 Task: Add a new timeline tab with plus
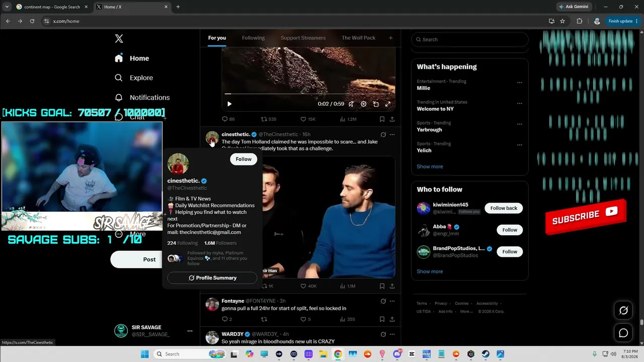pyautogui.click(x=390, y=38)
